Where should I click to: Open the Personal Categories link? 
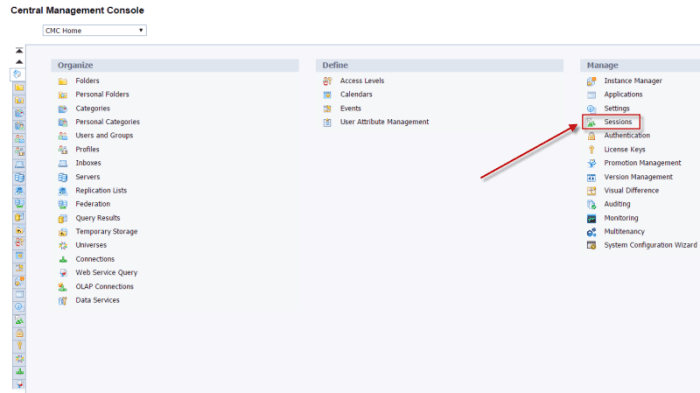(x=108, y=122)
